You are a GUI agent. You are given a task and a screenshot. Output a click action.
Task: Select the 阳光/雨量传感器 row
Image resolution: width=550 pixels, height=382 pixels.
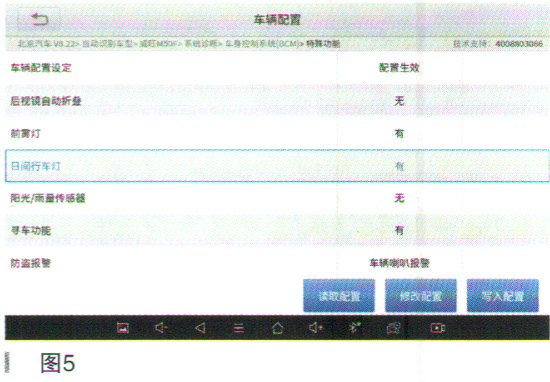[x=277, y=198]
